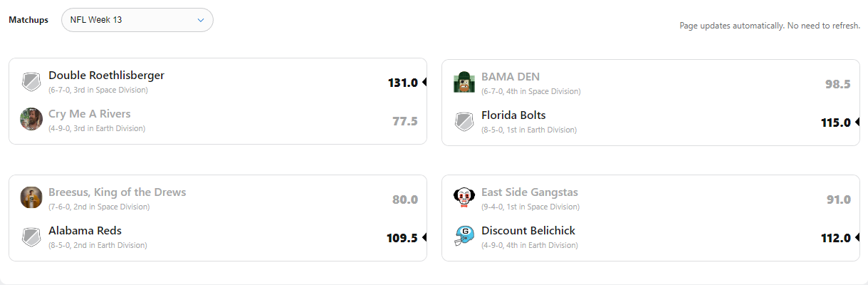868x285 pixels.
Task: Click East Side Gangstas clown avatar
Action: click(464, 197)
